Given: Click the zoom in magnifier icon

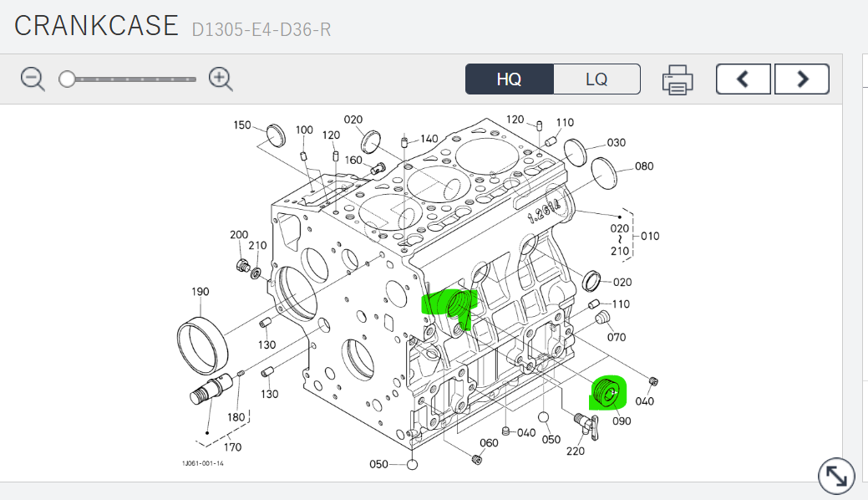Looking at the screenshot, I should [x=221, y=79].
